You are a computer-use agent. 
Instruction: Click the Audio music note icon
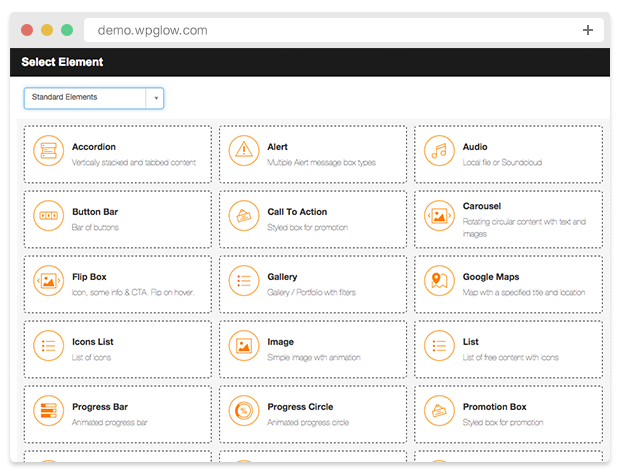click(x=438, y=152)
